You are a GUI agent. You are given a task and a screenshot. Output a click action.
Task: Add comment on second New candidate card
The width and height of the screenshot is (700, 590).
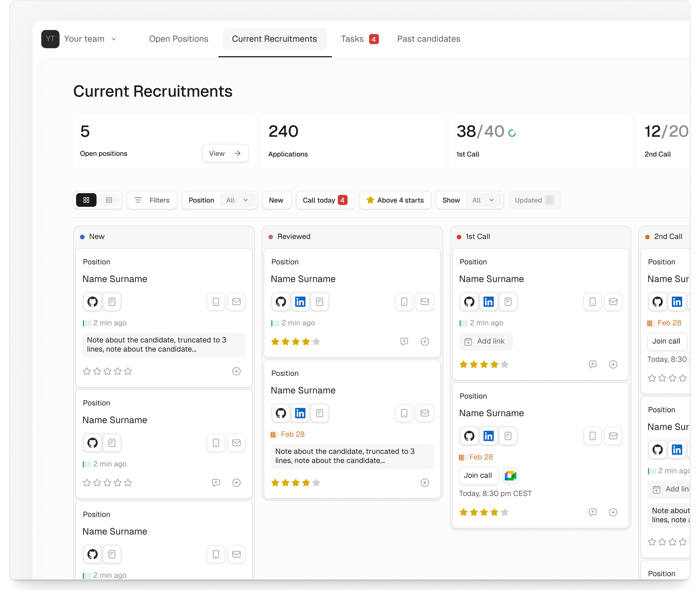(216, 483)
